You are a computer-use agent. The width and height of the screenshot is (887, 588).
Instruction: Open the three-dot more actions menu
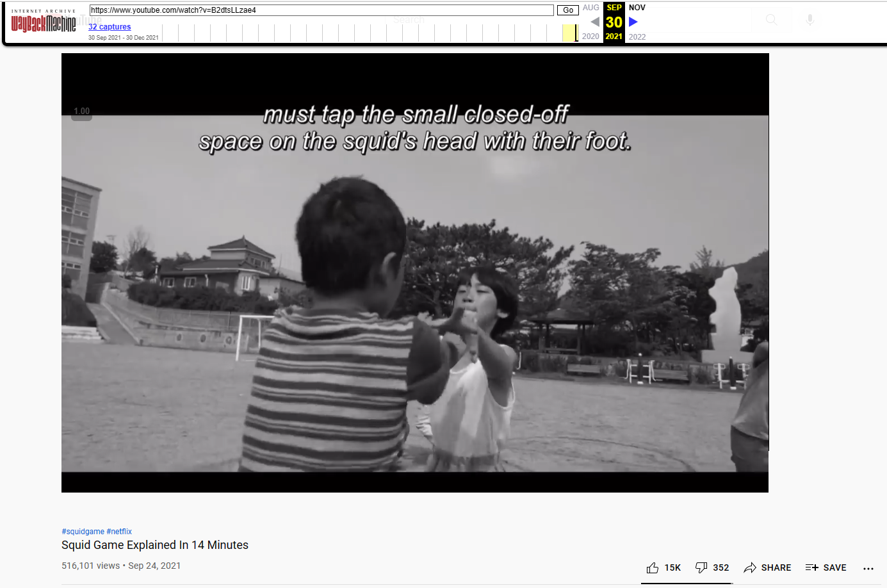868,568
